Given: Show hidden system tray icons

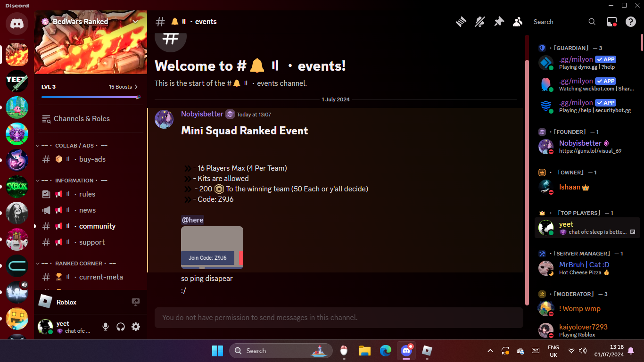Looking at the screenshot, I should pyautogui.click(x=490, y=351).
